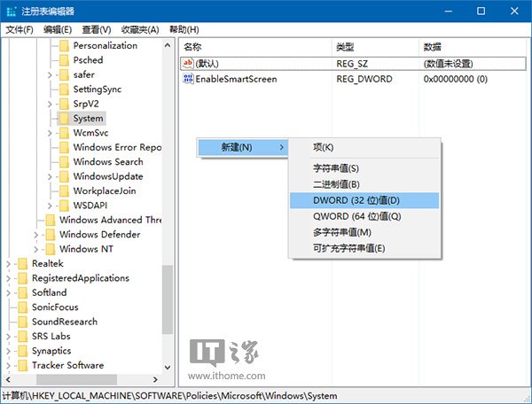
Task: Choose 项(K) in the new submenu
Action: click(364, 147)
